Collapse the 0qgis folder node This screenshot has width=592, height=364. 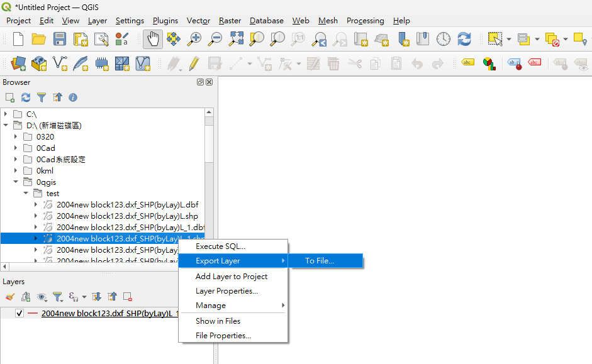[x=16, y=182]
